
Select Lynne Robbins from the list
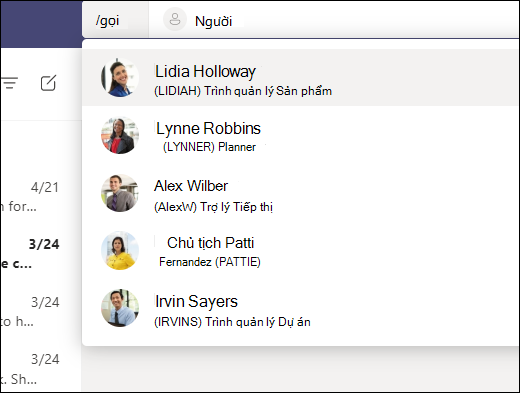click(x=300, y=135)
